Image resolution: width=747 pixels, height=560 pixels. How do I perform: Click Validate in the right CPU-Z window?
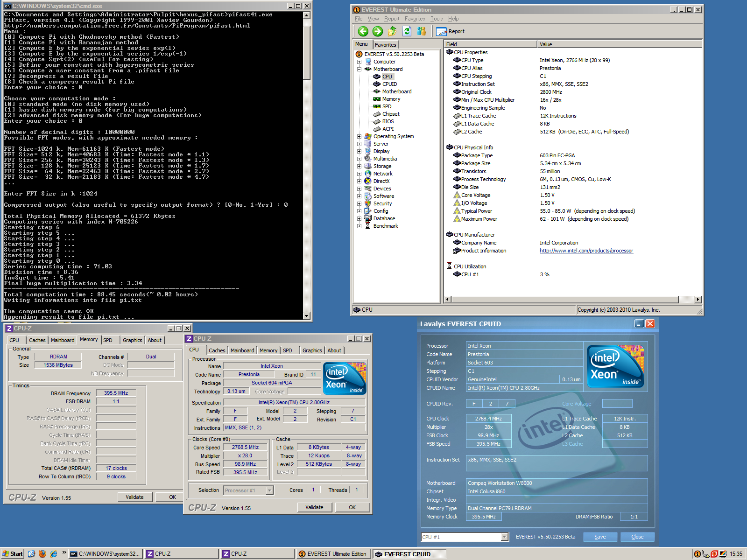point(314,507)
